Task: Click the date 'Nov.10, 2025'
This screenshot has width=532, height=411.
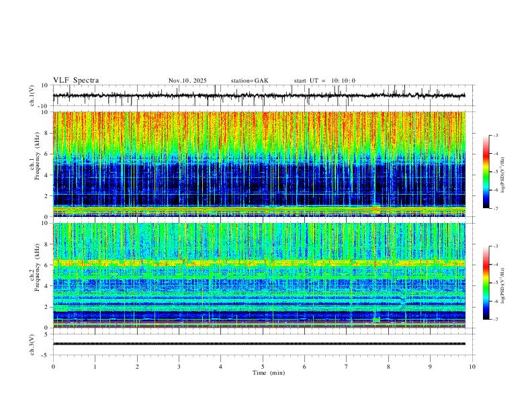Action: [x=187, y=81]
